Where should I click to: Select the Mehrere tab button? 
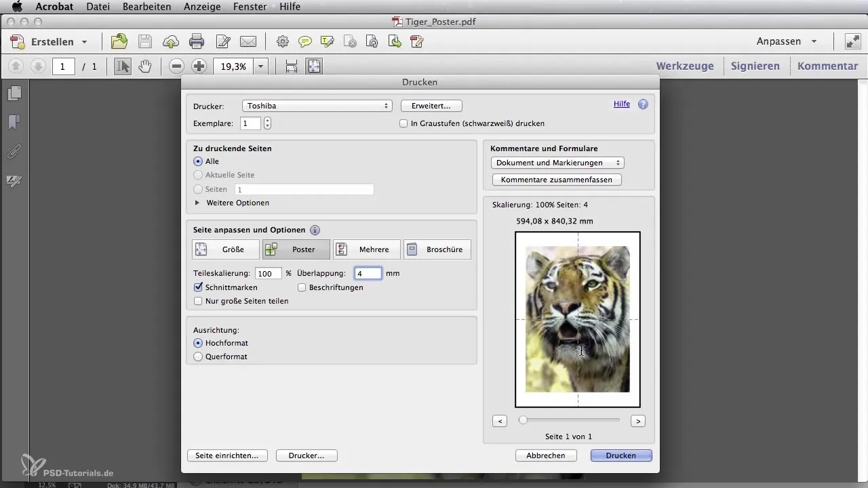click(x=367, y=249)
